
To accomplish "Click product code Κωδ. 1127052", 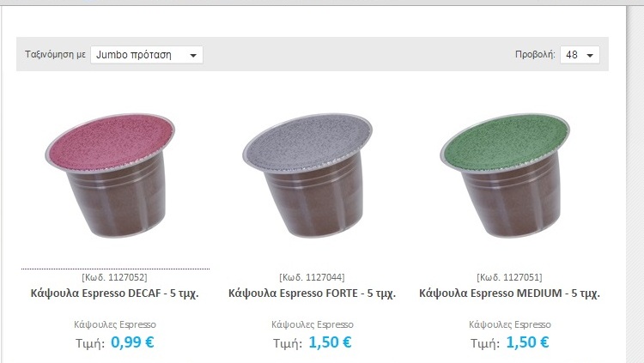I will (x=114, y=277).
